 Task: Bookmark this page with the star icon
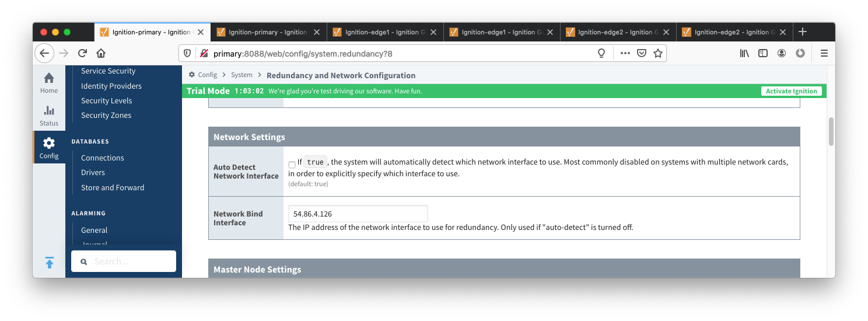tap(658, 53)
